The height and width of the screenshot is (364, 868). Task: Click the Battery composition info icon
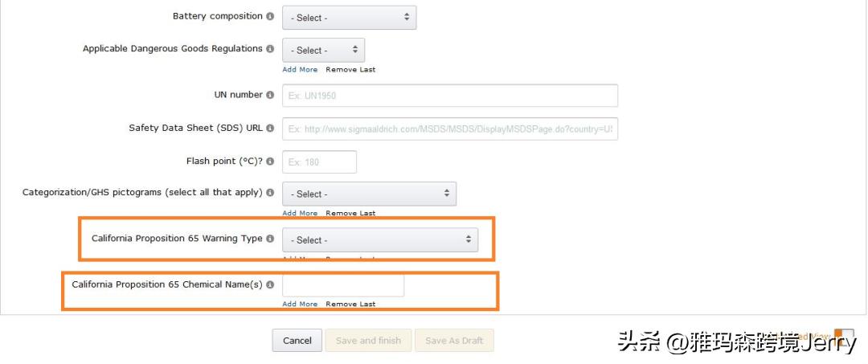270,17
